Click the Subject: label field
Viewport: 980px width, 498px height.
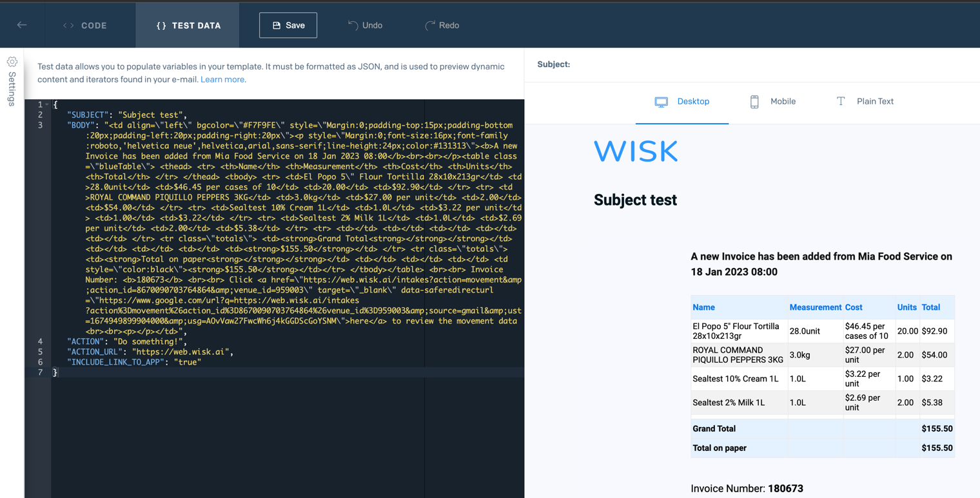click(554, 64)
